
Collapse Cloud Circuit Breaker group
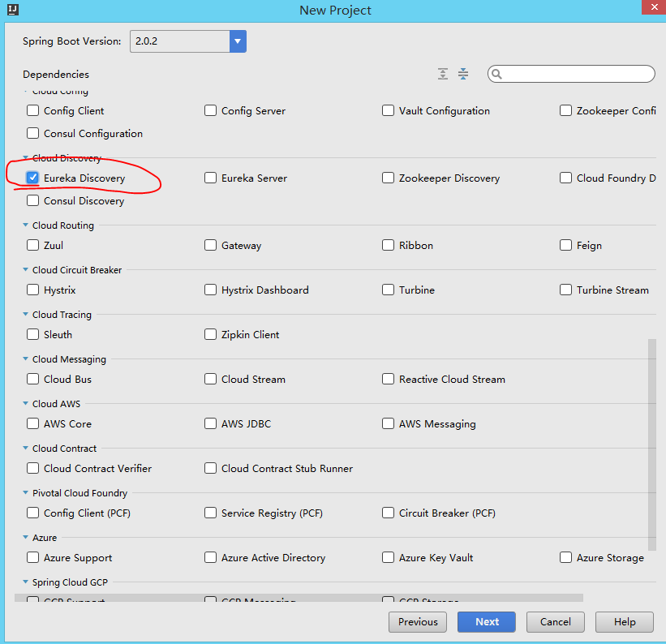click(25, 269)
